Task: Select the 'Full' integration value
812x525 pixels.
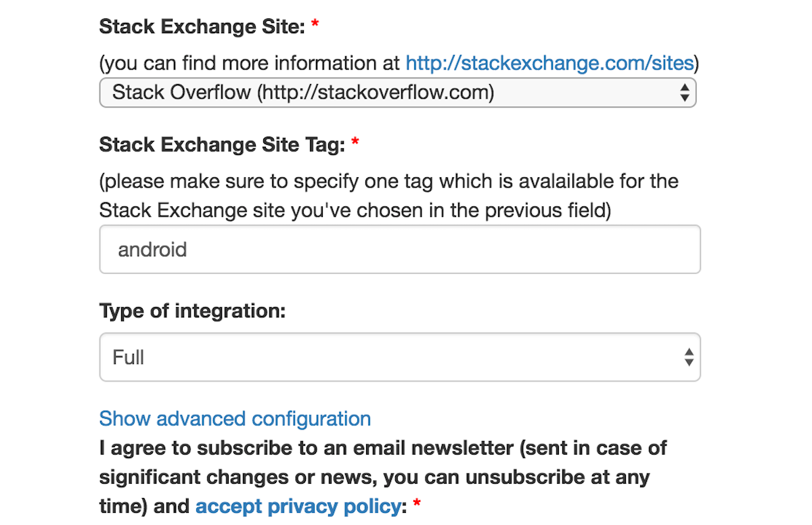Action: (x=129, y=357)
